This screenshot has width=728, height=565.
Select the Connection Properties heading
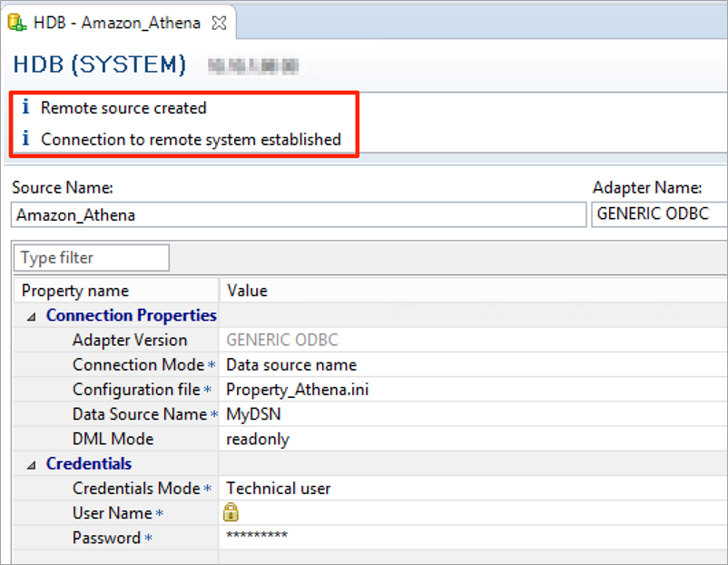coord(132,315)
